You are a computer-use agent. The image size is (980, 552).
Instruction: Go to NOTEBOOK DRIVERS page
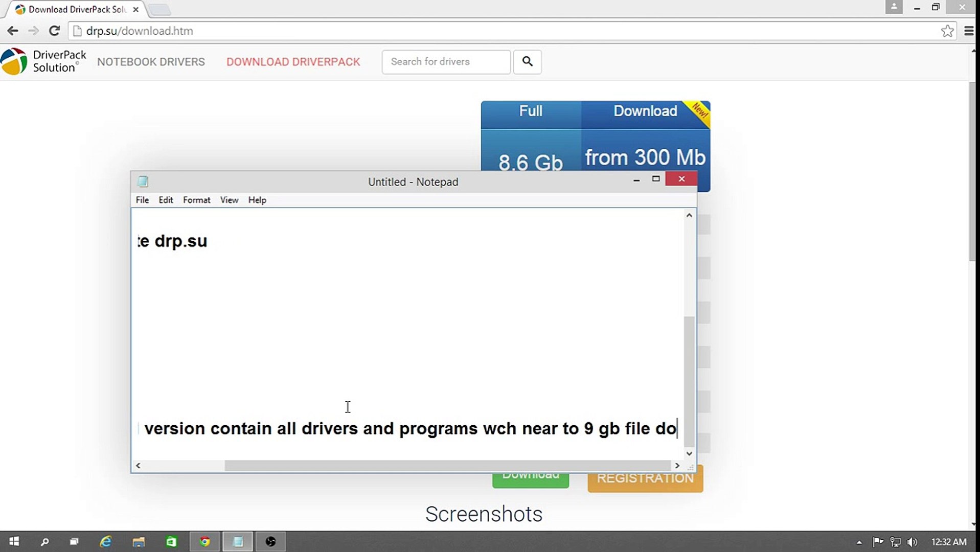(x=151, y=62)
